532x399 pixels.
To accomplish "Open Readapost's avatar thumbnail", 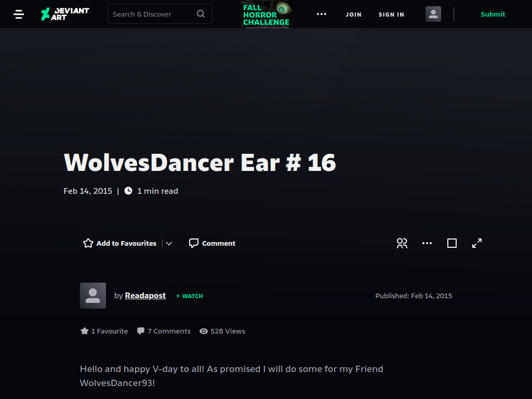I will (x=93, y=296).
